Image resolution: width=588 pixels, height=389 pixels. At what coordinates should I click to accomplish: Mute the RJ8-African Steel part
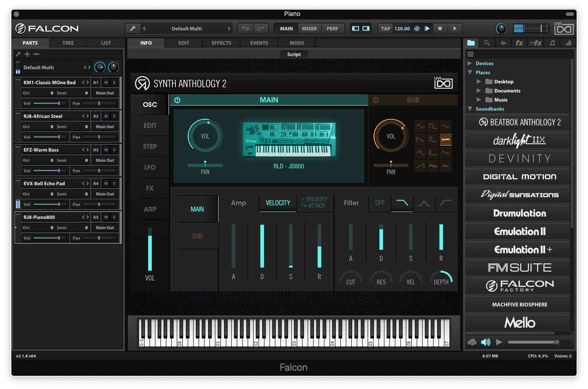106,116
